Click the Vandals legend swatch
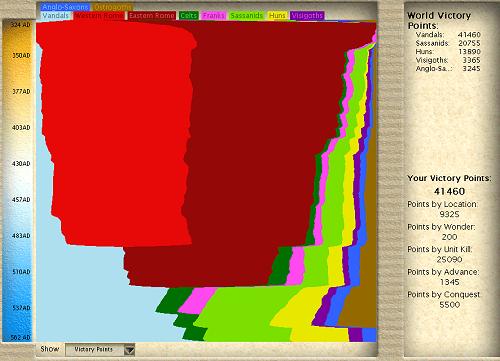This screenshot has width=500, height=361. point(56,16)
